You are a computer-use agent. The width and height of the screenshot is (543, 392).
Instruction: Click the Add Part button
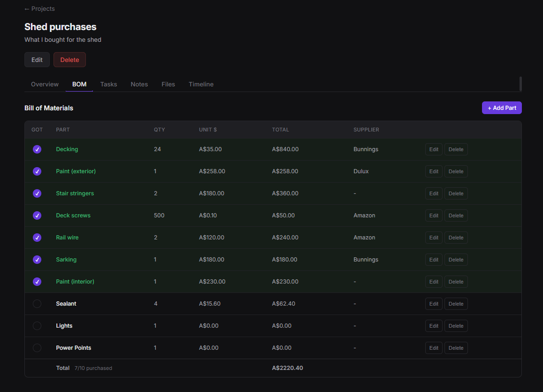pos(501,108)
